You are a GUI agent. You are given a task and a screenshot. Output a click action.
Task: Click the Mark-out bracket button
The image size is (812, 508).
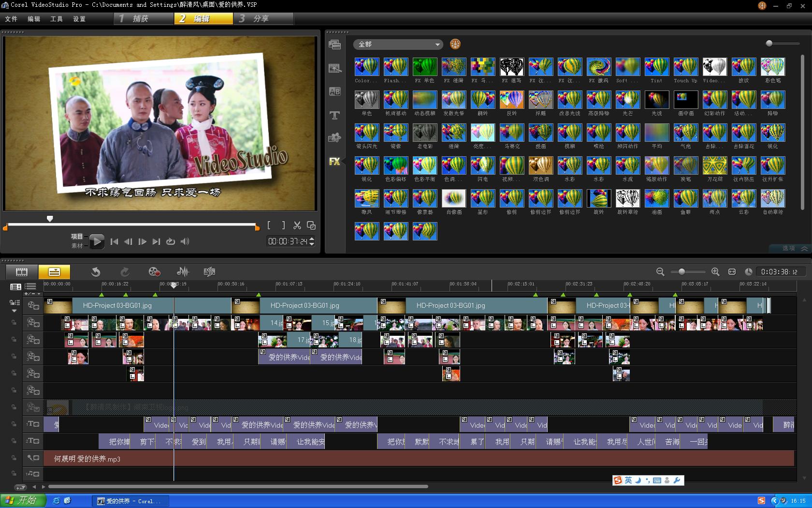(283, 225)
